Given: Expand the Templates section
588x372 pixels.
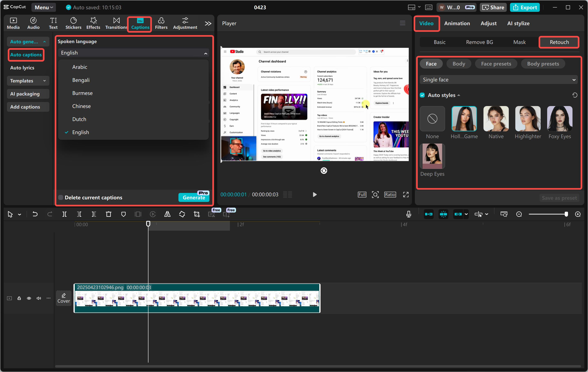Looking at the screenshot, I should [28, 81].
